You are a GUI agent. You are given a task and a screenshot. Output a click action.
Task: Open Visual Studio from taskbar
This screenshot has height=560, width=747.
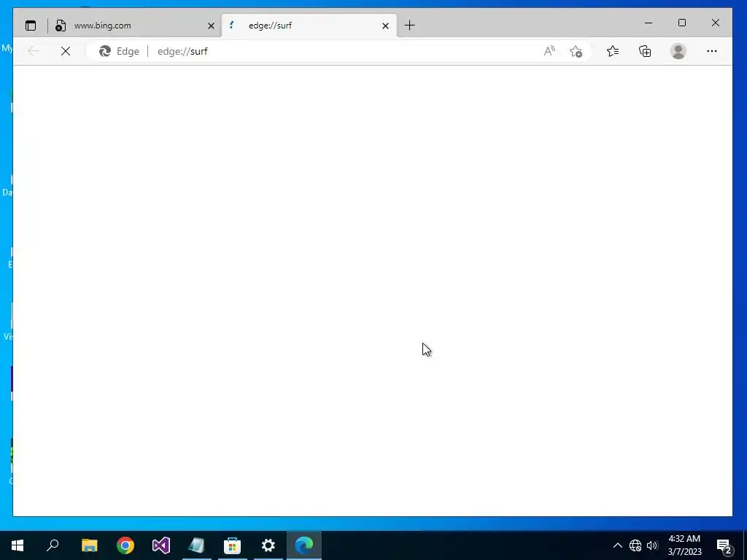click(x=161, y=545)
